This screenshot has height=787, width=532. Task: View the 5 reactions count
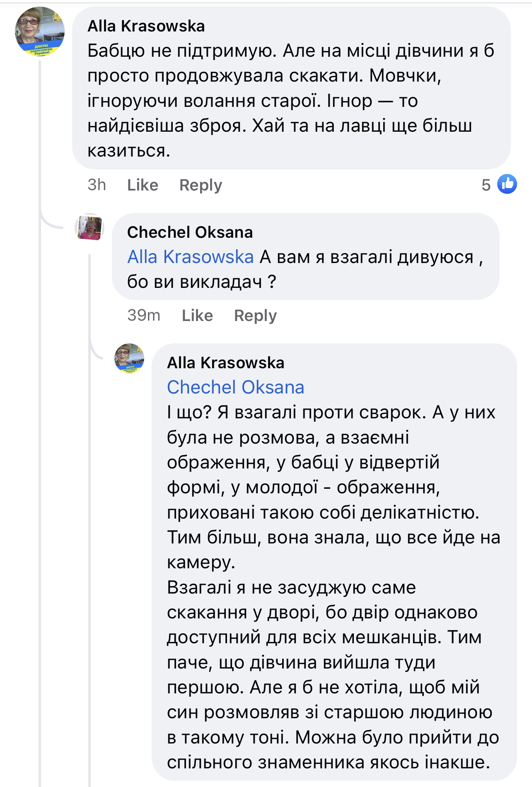(486, 185)
